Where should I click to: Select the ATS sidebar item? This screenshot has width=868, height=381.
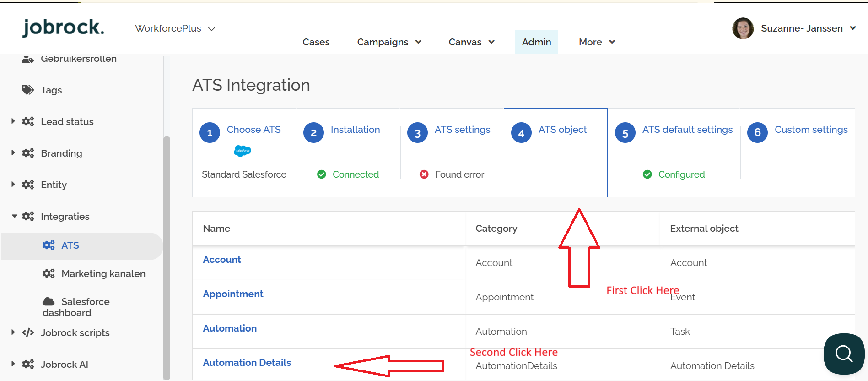coord(82,246)
